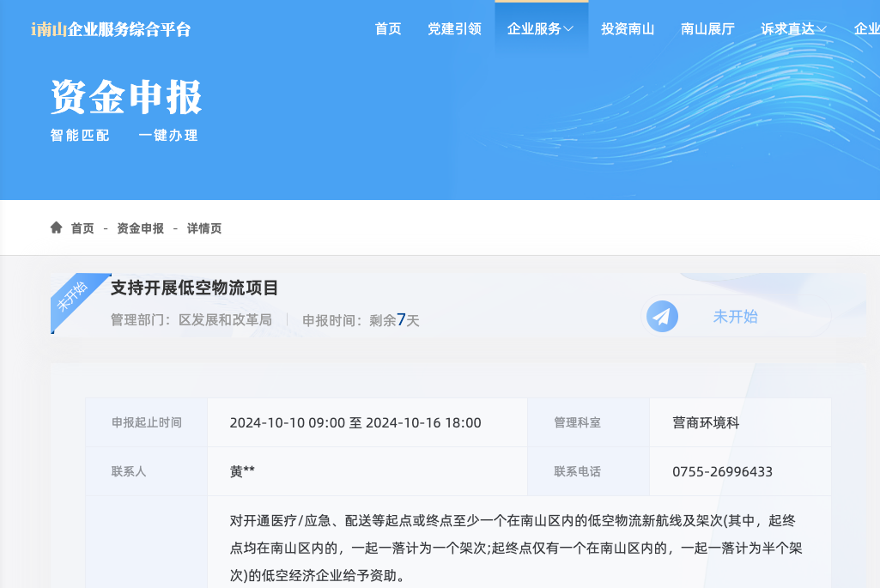Click the 详情页 breadcrumb item
The width and height of the screenshot is (880, 588).
point(204,228)
